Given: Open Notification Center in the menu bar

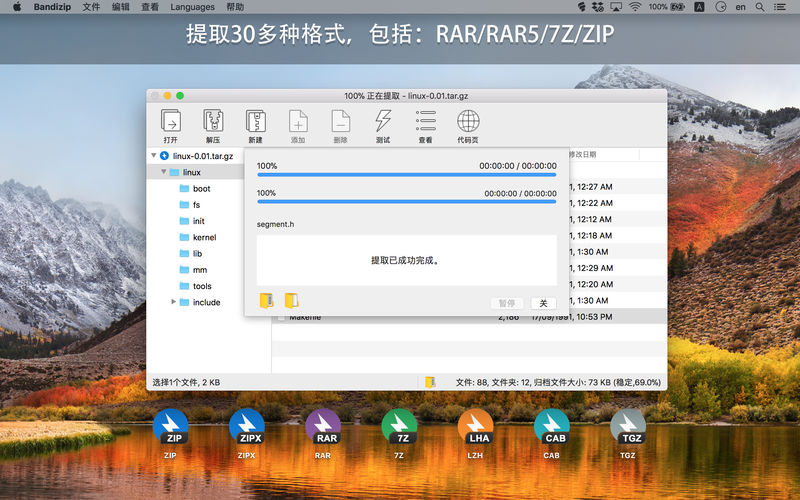Looking at the screenshot, I should 780,7.
